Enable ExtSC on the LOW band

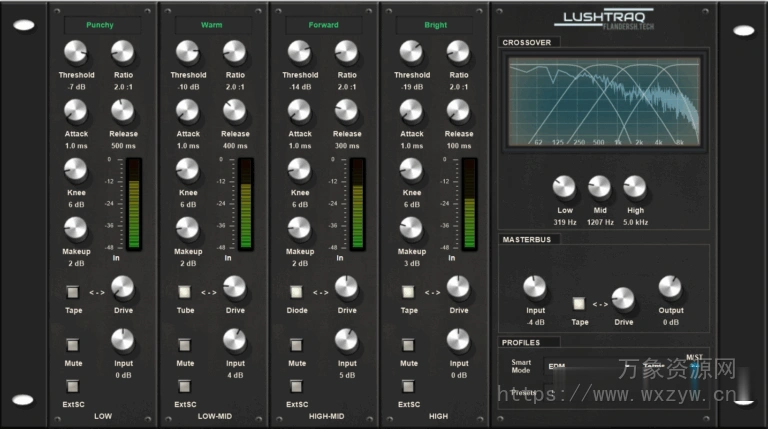[72, 386]
